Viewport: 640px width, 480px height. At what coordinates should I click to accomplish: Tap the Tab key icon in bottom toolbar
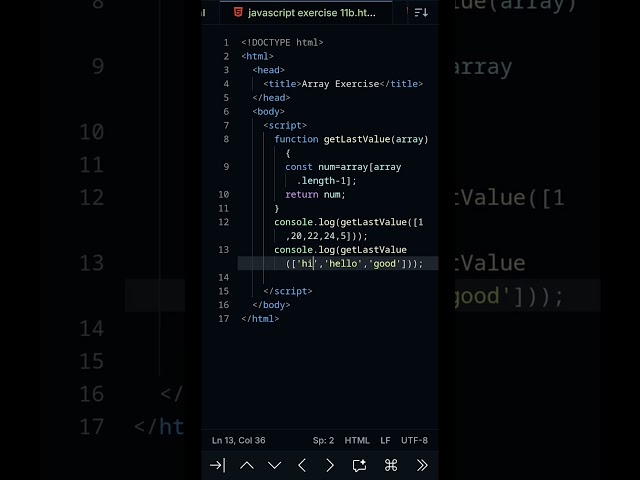[217, 465]
